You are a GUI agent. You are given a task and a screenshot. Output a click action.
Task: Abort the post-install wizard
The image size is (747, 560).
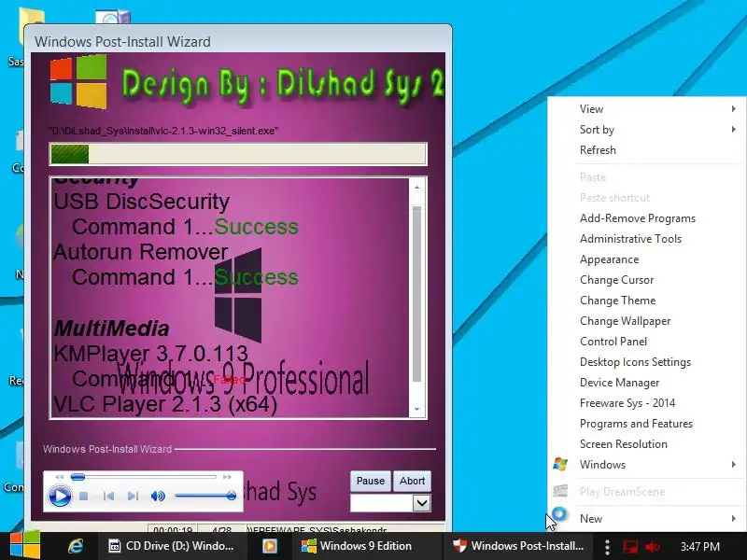[x=412, y=481]
